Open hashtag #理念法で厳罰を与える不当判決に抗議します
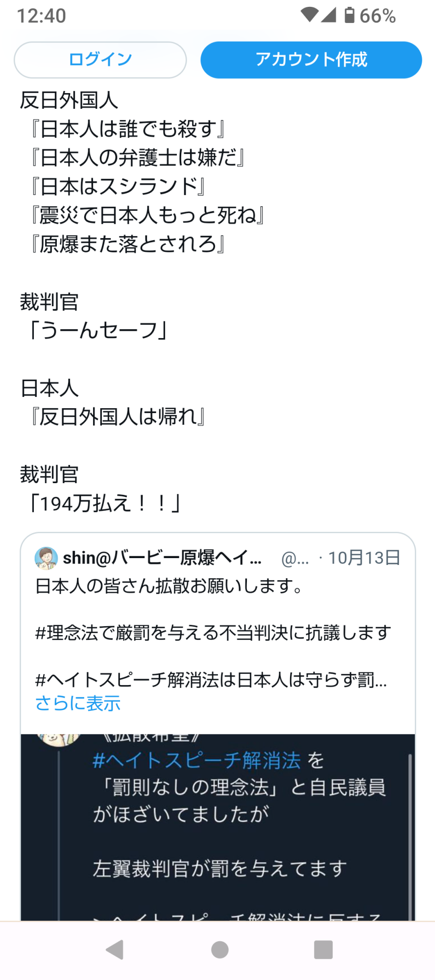Screen dimensions: 435x980 214,633
